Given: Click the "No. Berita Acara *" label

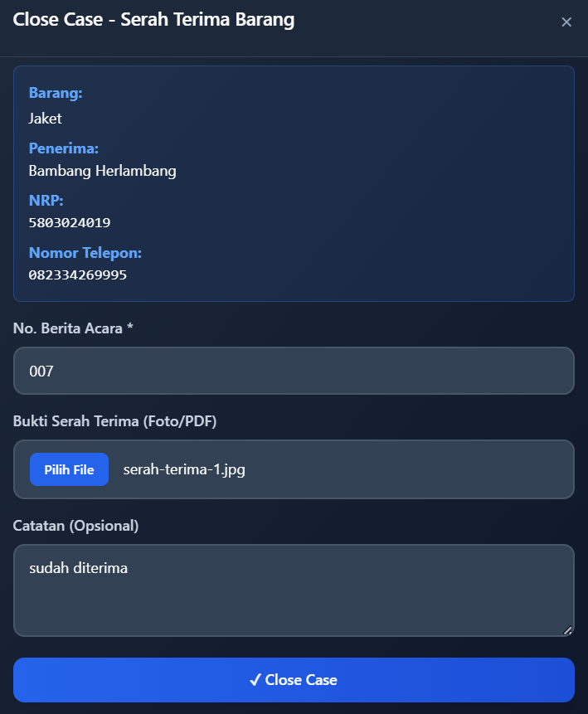Looking at the screenshot, I should coord(73,328).
